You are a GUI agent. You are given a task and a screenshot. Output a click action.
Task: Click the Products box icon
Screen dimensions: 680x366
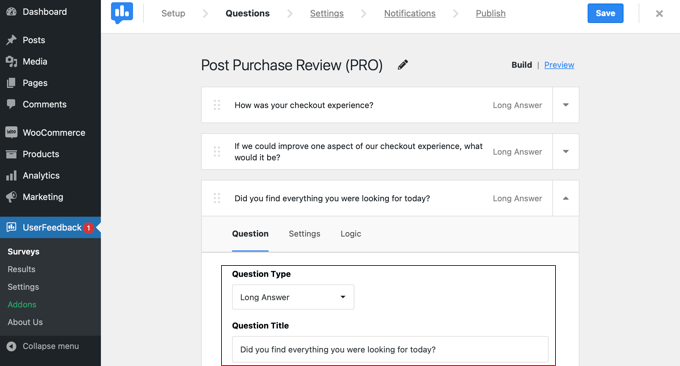point(11,154)
